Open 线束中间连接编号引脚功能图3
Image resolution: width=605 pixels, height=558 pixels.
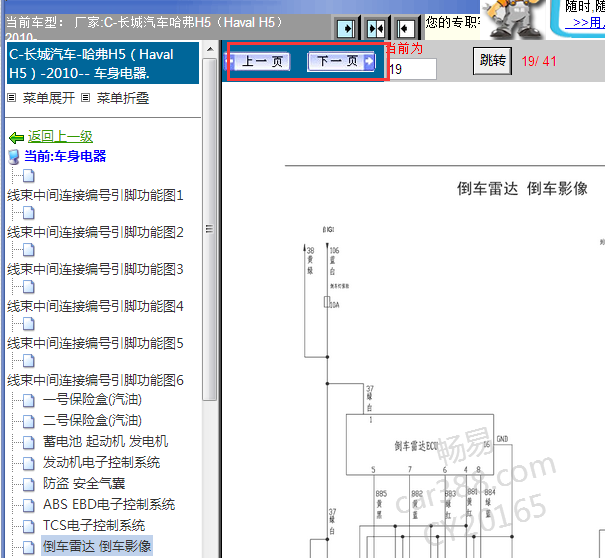tap(95, 269)
